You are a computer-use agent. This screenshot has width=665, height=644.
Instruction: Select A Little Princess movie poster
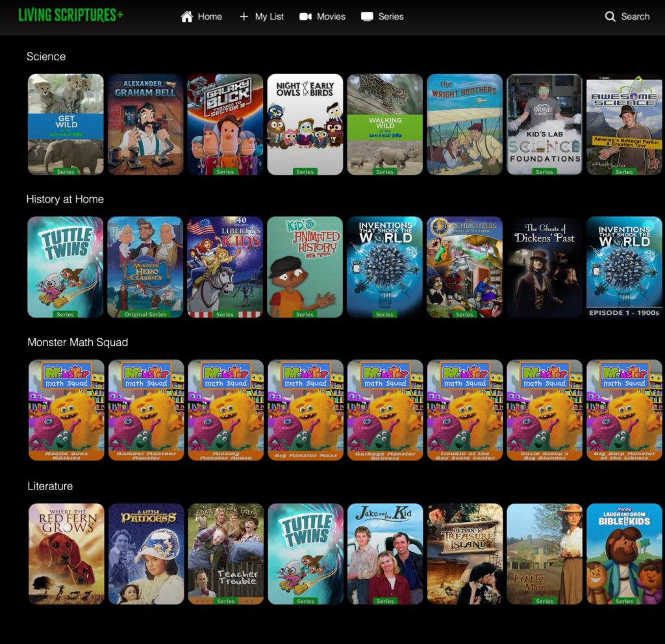(146, 554)
